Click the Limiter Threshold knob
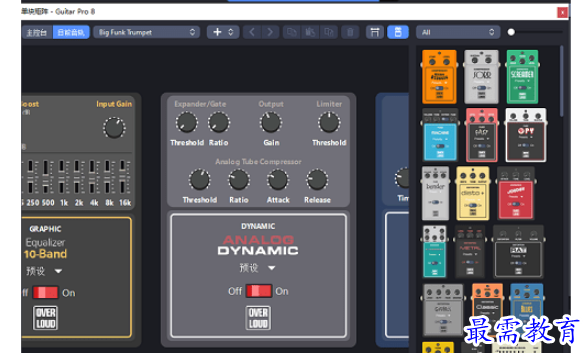The image size is (588, 362). pos(329,122)
